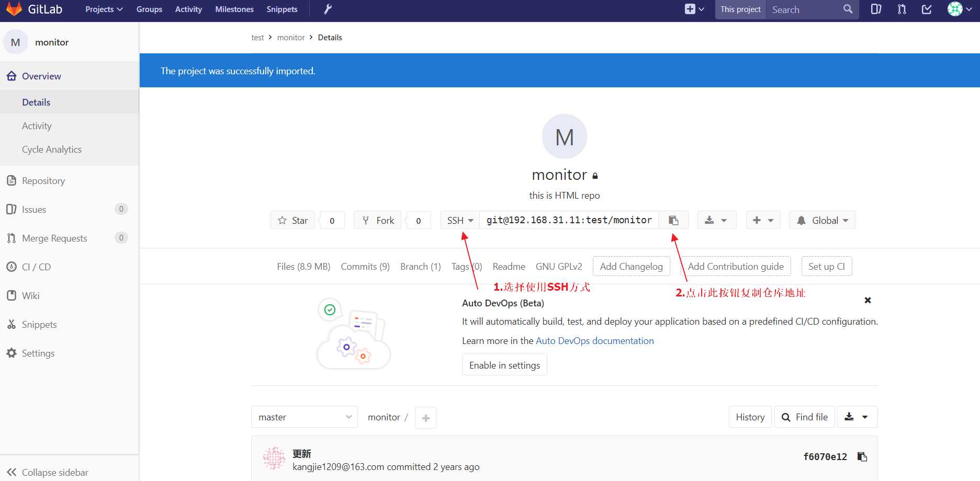Click Set up CI button

pos(827,267)
